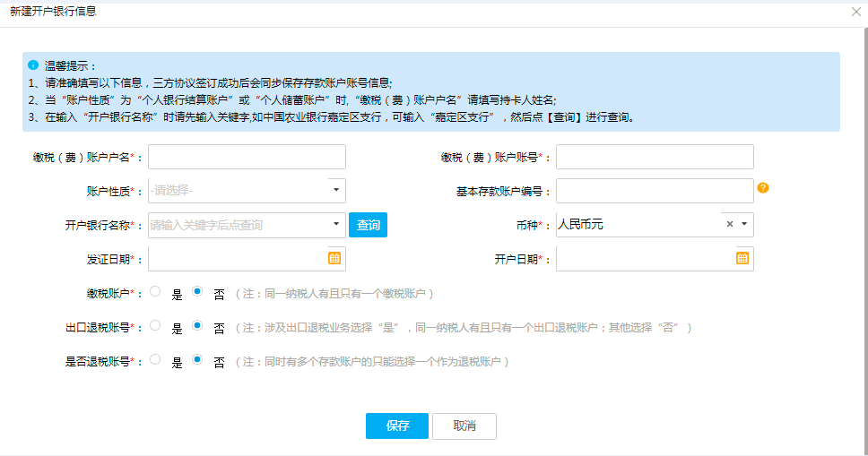This screenshot has height=456, width=868.
Task: Click the 开户银行名称 keyword combo box
Action: pos(247,225)
